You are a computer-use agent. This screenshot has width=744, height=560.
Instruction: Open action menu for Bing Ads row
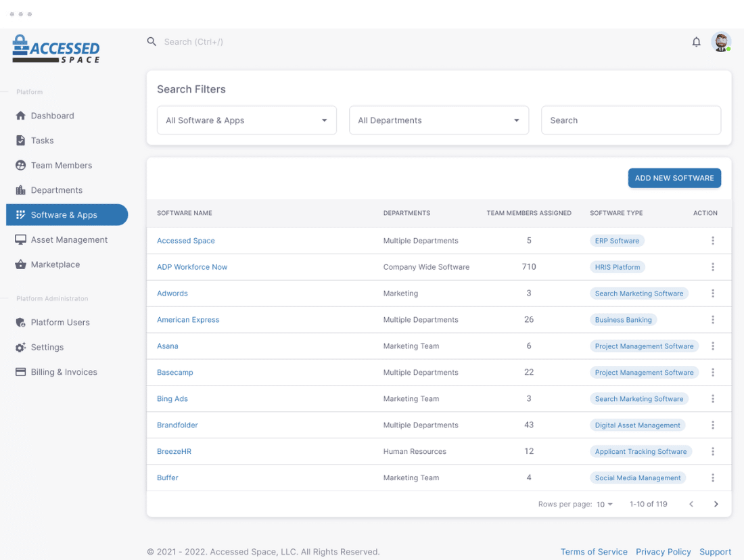(712, 398)
